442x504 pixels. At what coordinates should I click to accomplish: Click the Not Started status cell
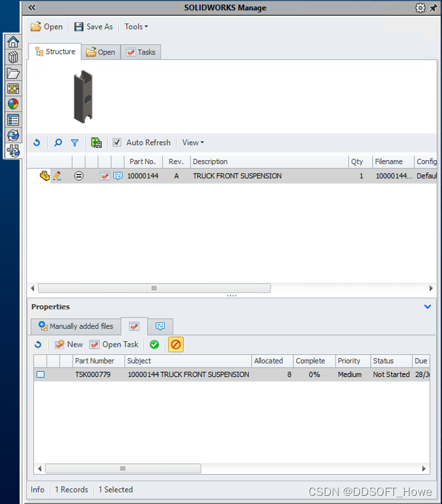tap(391, 374)
